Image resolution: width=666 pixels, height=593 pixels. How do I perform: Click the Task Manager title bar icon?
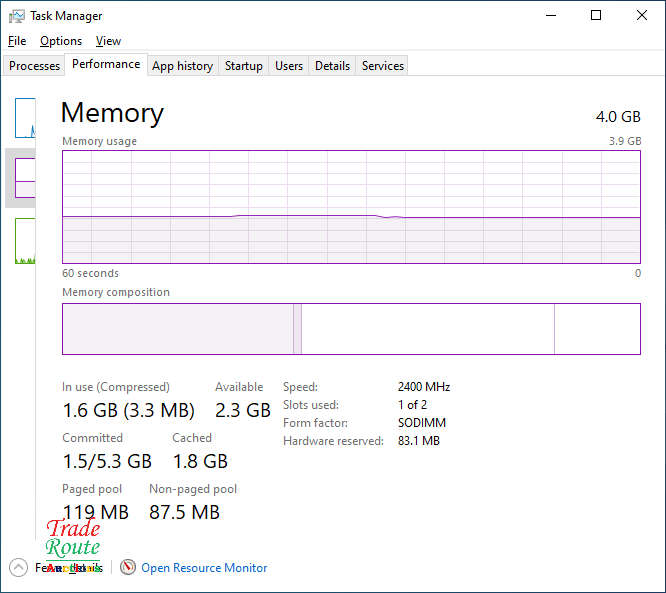pyautogui.click(x=16, y=16)
